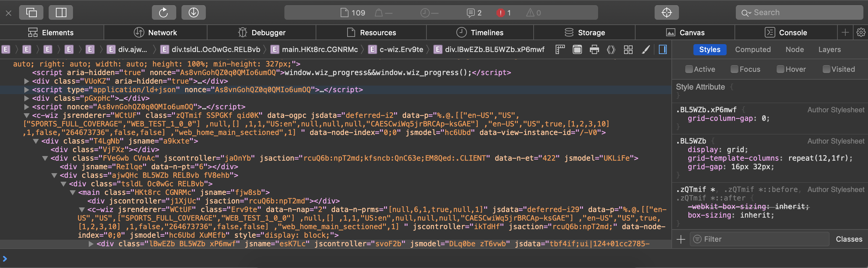The image size is (868, 268).
Task: Detach inspector into separate window
Action: 31,13
